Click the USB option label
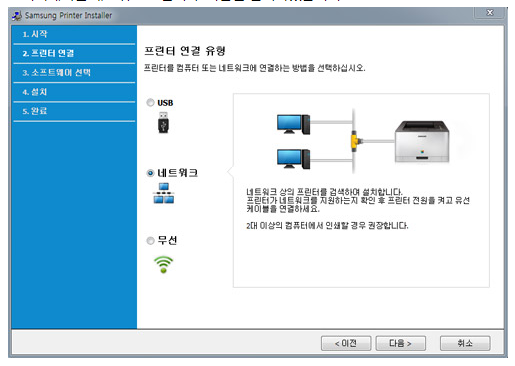Screen dimensions: 515x366 pyautogui.click(x=165, y=103)
